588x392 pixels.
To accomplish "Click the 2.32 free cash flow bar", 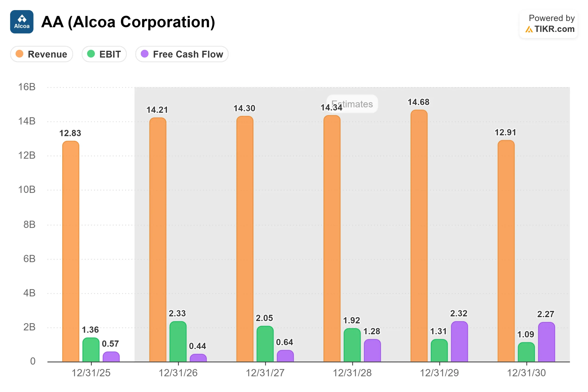I will click(459, 341).
